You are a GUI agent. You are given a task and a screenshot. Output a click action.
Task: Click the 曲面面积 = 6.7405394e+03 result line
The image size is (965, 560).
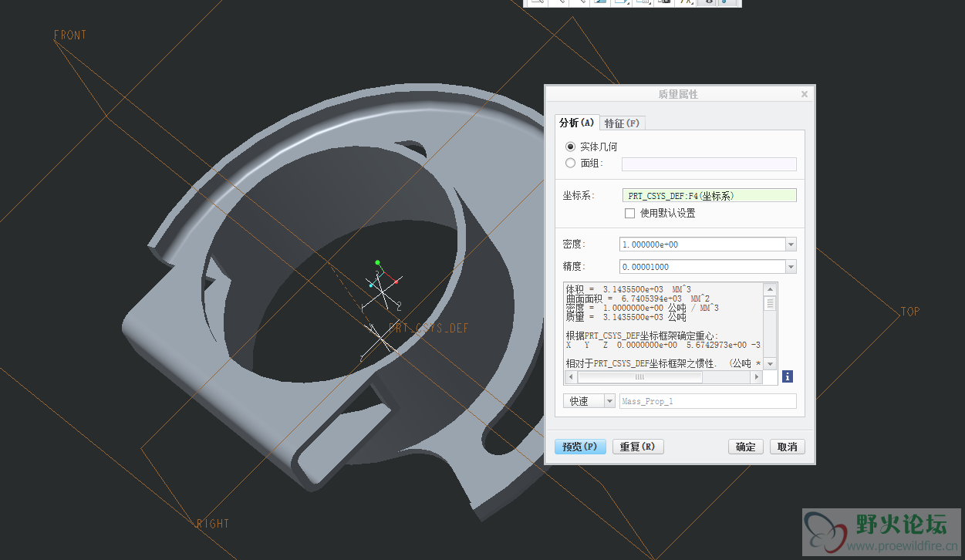pos(637,299)
